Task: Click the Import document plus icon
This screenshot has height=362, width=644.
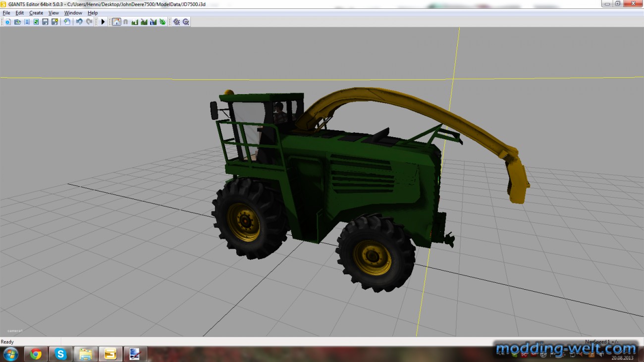Action: 67,22
